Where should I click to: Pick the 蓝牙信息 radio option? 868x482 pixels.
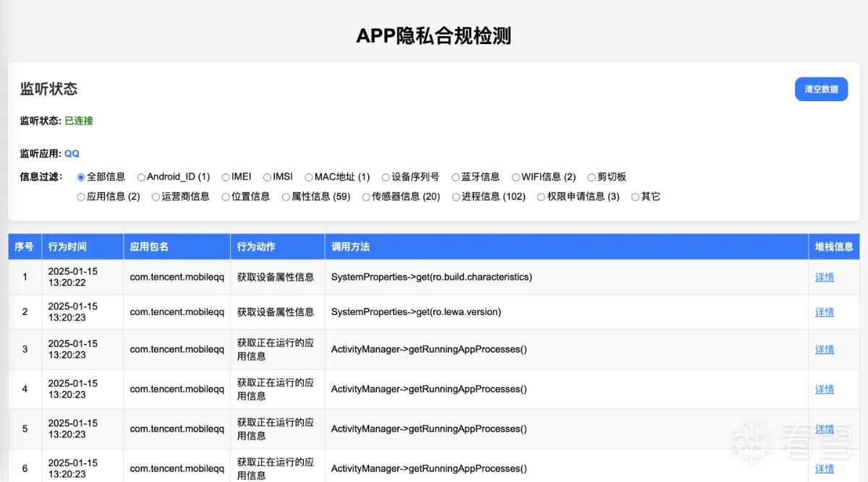456,177
